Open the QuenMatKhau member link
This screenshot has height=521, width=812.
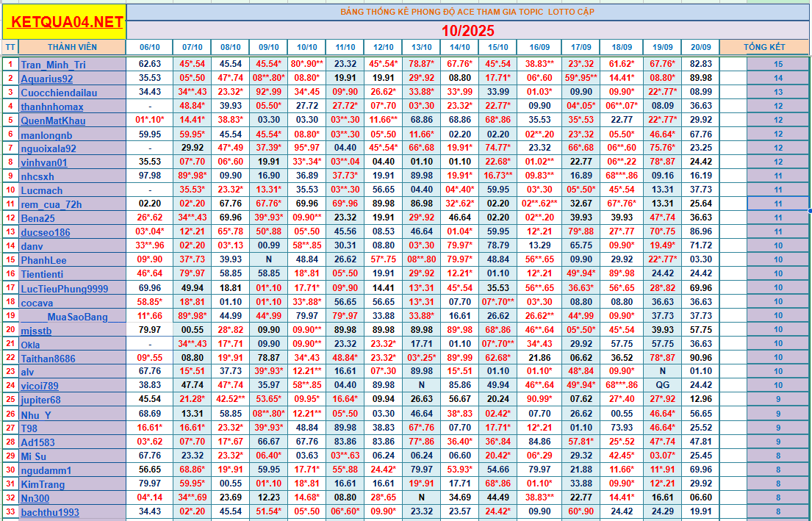[53, 121]
